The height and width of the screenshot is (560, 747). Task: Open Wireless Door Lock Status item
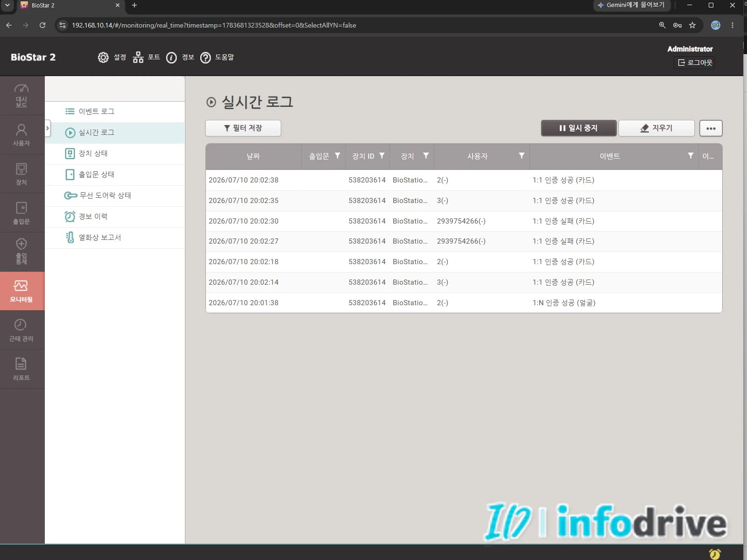pyautogui.click(x=115, y=196)
